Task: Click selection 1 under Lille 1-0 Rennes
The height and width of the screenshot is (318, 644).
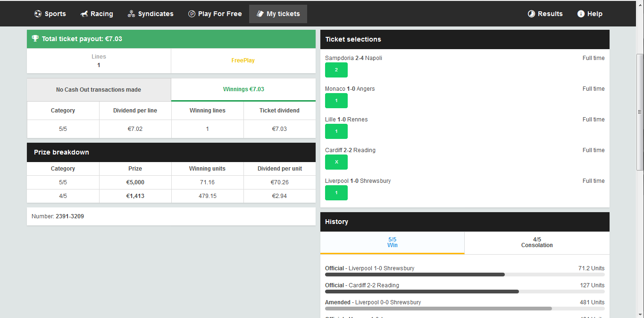Action: tap(336, 131)
